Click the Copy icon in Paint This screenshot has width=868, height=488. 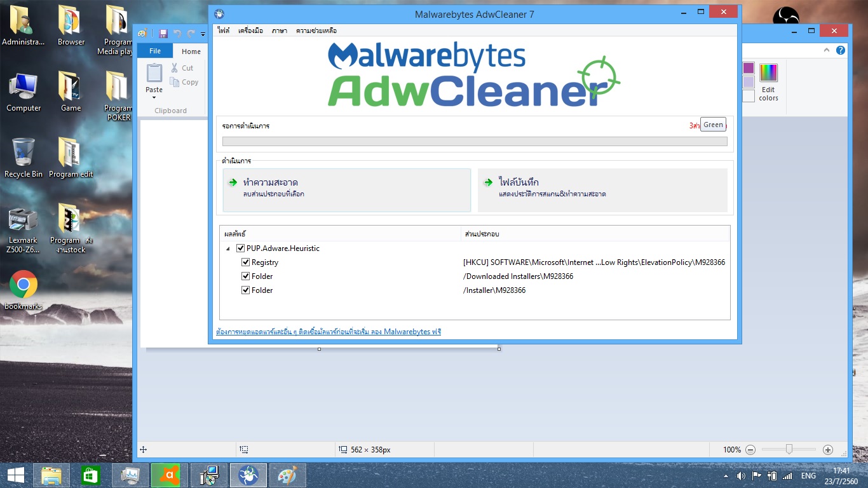(175, 82)
